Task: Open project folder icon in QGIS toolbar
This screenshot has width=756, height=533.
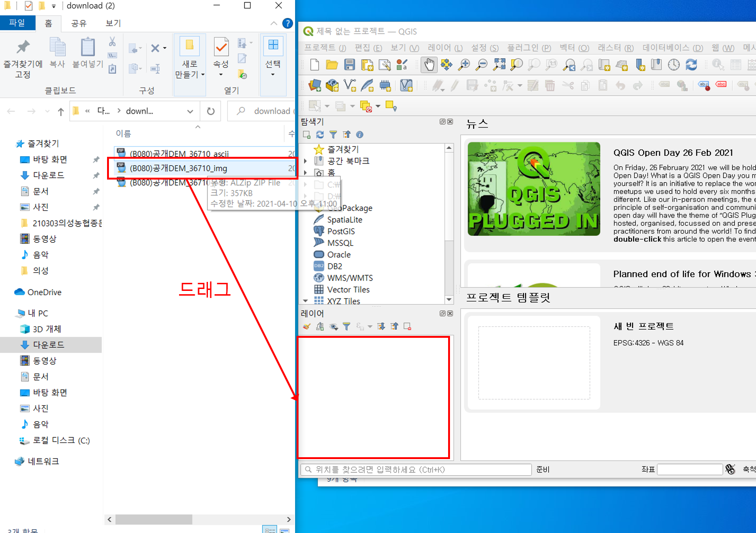Action: (332, 65)
